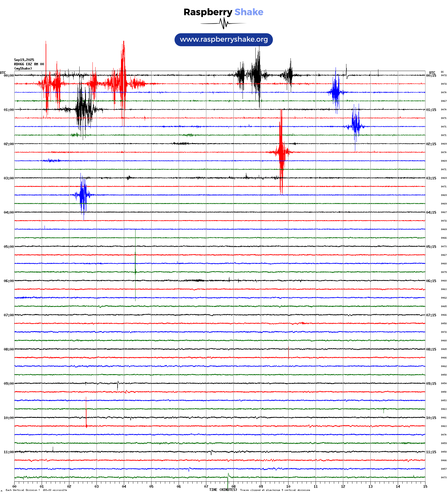The image size is (448, 494).
Task: Click the seismic waveform icon under the logo
Action: [x=223, y=23]
